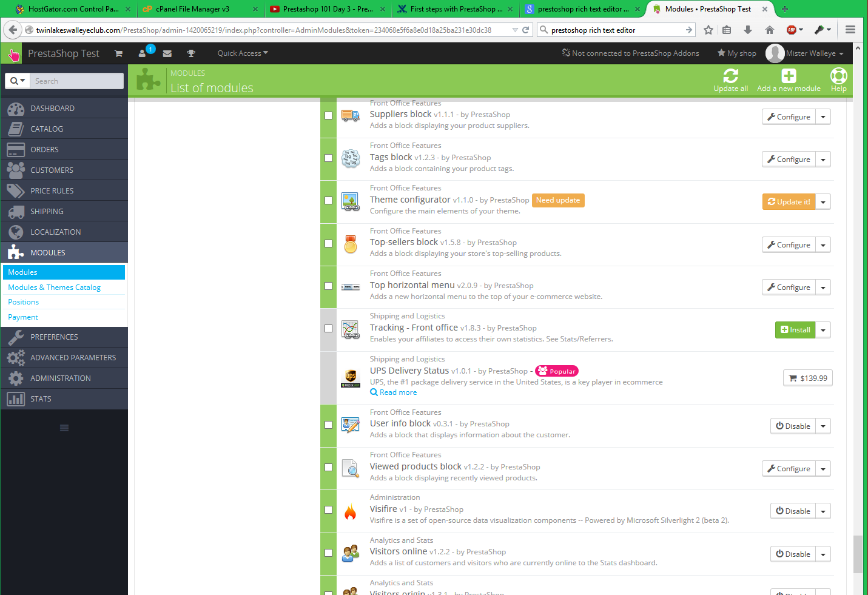Screen dimensions: 868x595
Task: Click the admin Search input field
Action: (76, 81)
